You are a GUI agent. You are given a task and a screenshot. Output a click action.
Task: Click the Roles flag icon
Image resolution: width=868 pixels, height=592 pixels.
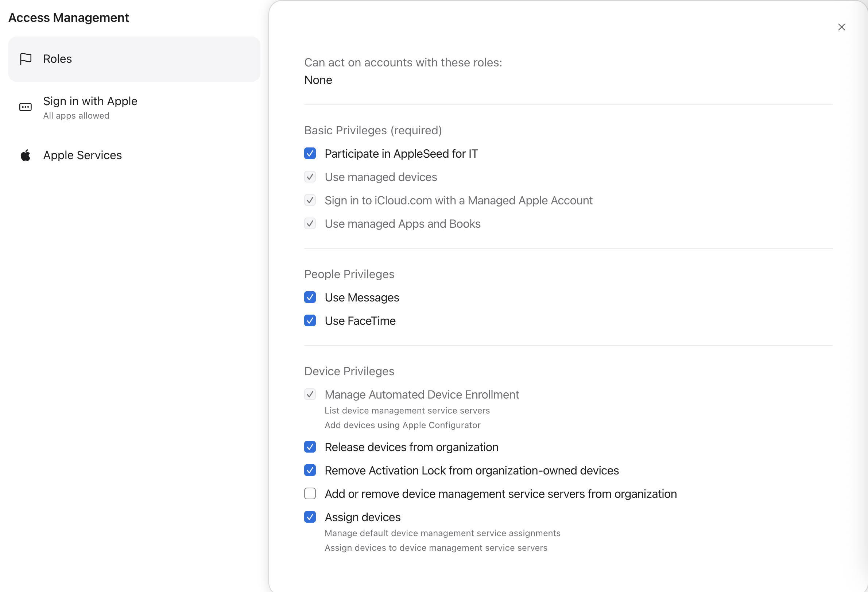pos(26,59)
